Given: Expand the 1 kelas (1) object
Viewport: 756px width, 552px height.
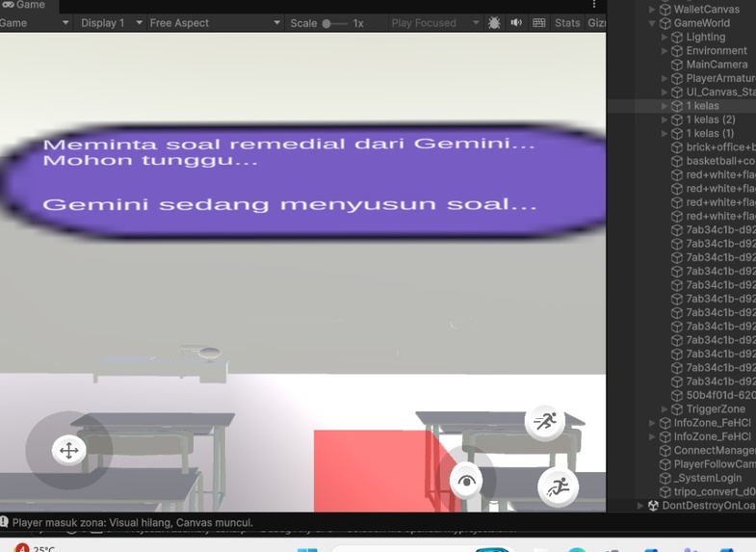Looking at the screenshot, I should (x=665, y=134).
